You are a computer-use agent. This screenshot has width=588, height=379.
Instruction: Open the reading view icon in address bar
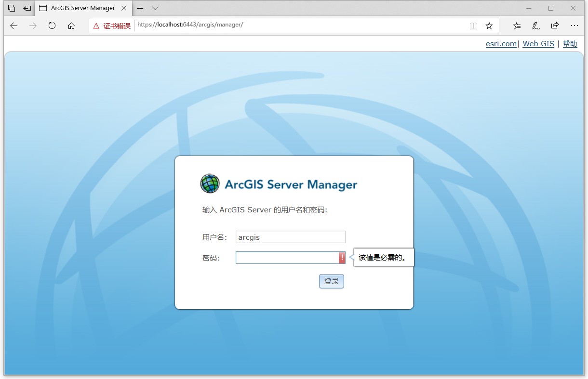473,26
